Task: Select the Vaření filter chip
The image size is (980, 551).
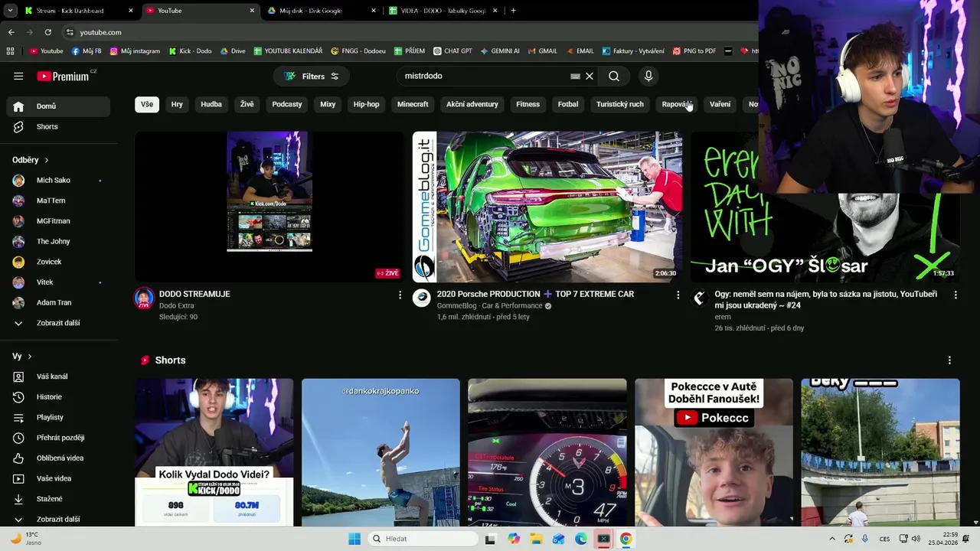Action: pos(720,104)
